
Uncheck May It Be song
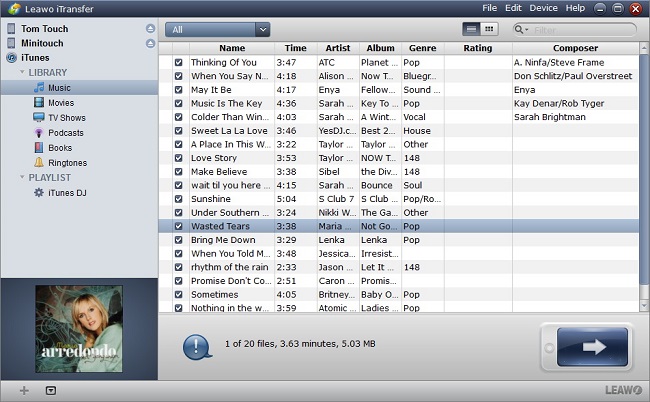click(x=178, y=90)
